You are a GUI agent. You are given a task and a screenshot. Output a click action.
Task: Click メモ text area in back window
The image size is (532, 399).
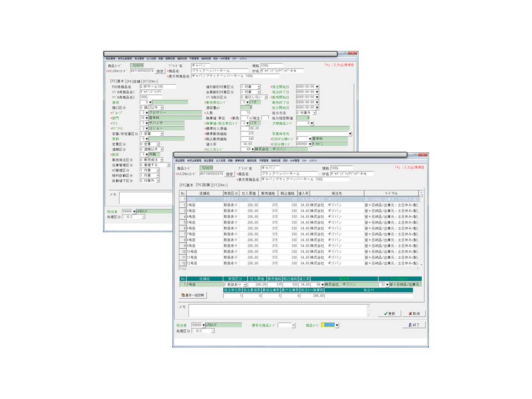point(146,198)
